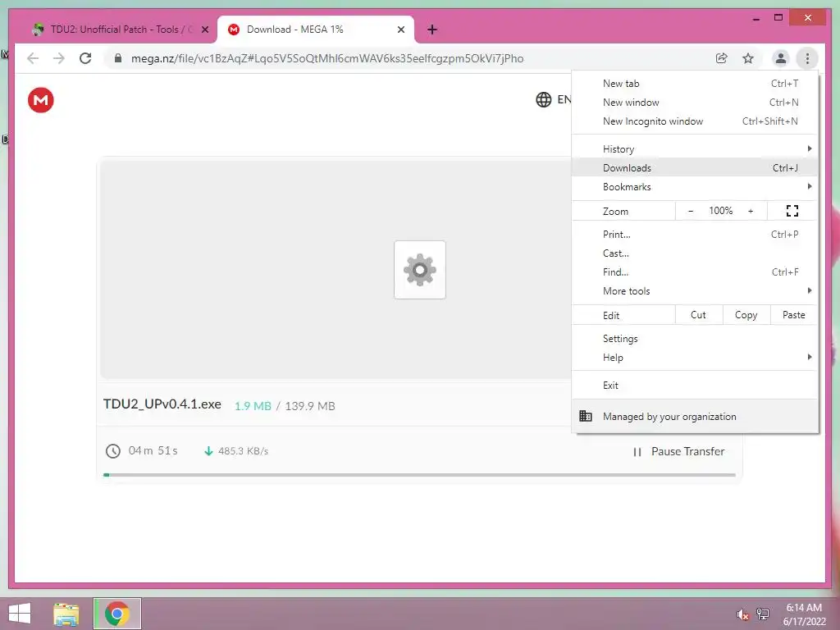Open Settings from the menu
Screen dimensions: 840x630
tap(695, 339)
